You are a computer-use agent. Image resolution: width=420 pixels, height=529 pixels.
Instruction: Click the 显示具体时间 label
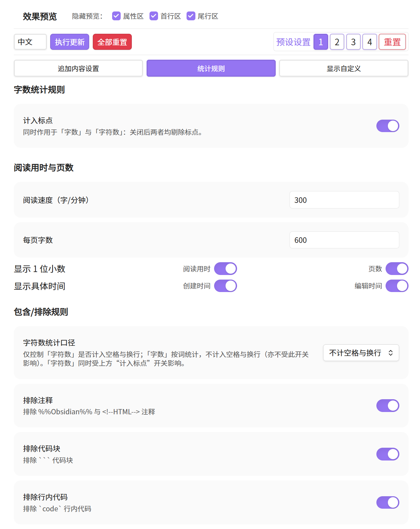40,286
